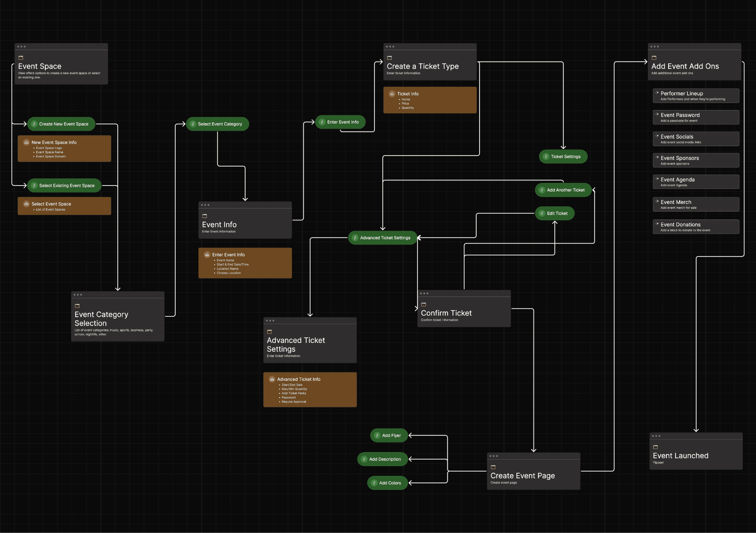Click the window icon on the Event Space card

(21, 57)
